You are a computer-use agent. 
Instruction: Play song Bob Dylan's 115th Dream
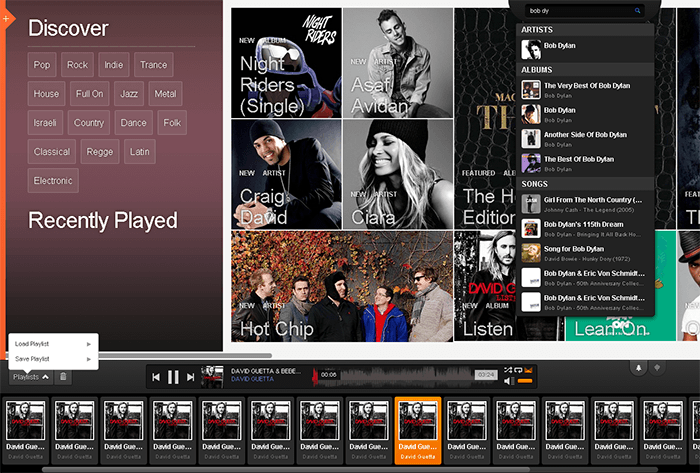coord(585,228)
